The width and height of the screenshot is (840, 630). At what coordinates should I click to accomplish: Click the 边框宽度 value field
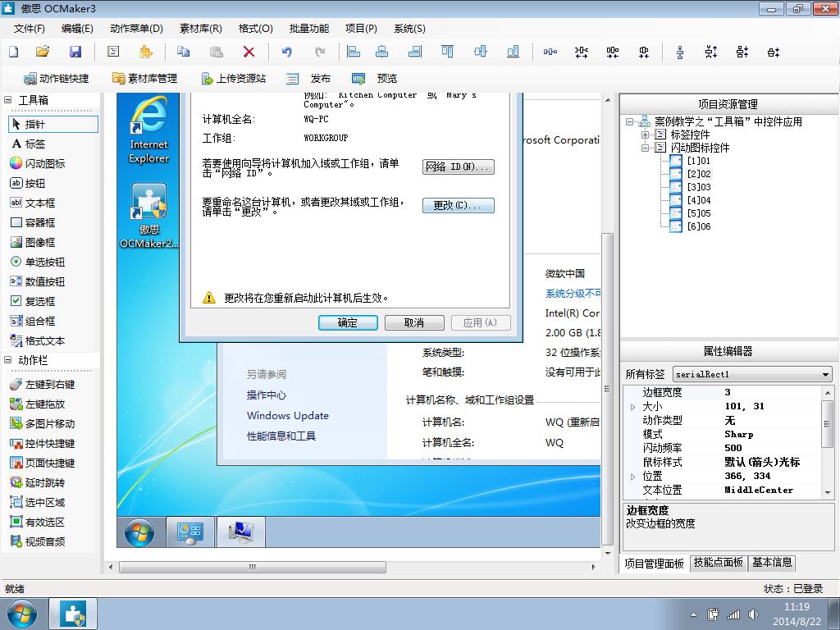771,392
